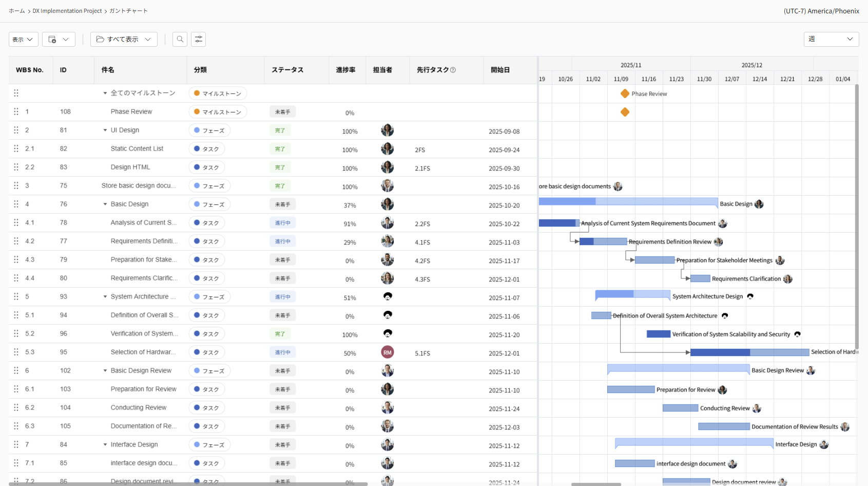
Task: Click the drag handle for UI Design row
Action: 16,130
